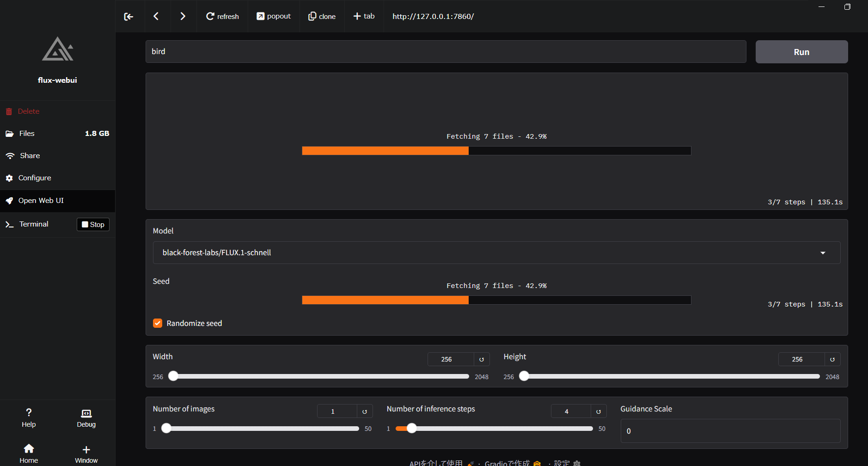Click the "Guidance Scale" label
The height and width of the screenshot is (466, 868).
tap(646, 409)
